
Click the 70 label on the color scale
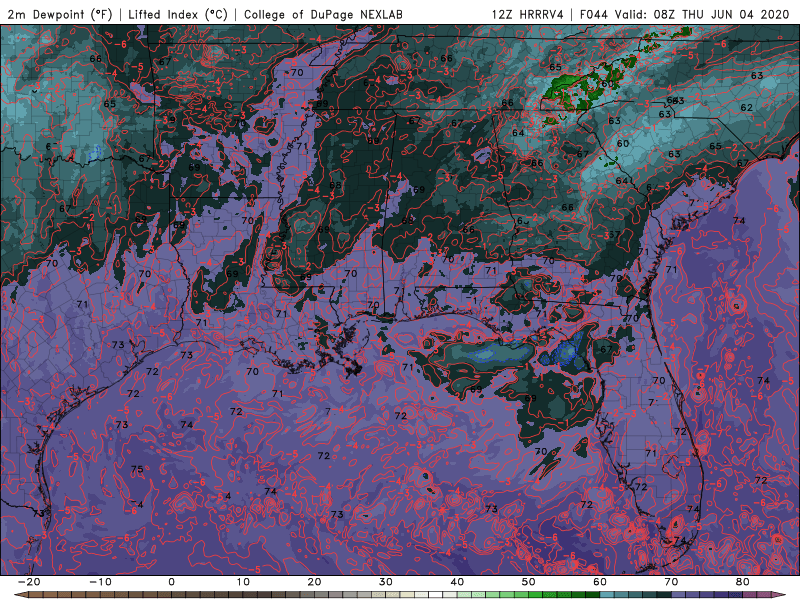[671, 582]
